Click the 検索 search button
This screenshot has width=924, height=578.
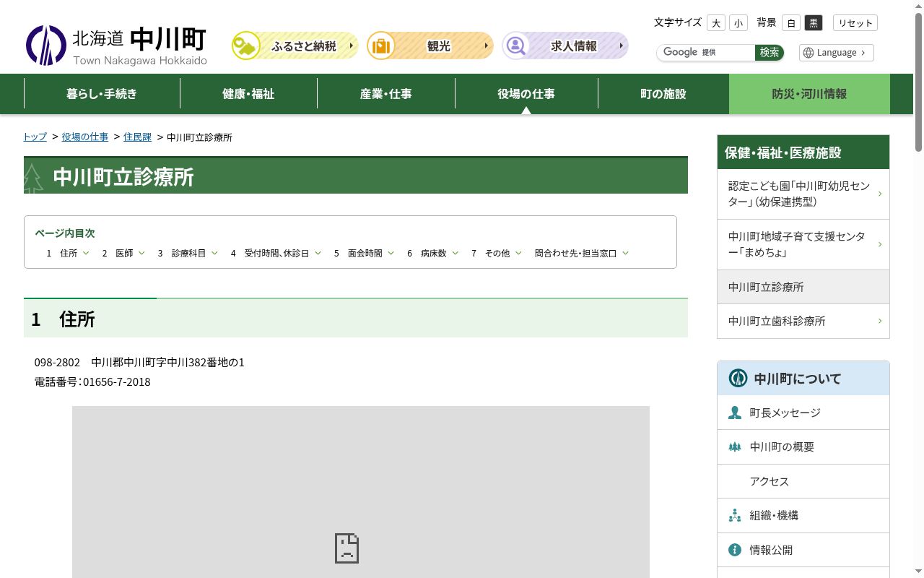tap(770, 52)
